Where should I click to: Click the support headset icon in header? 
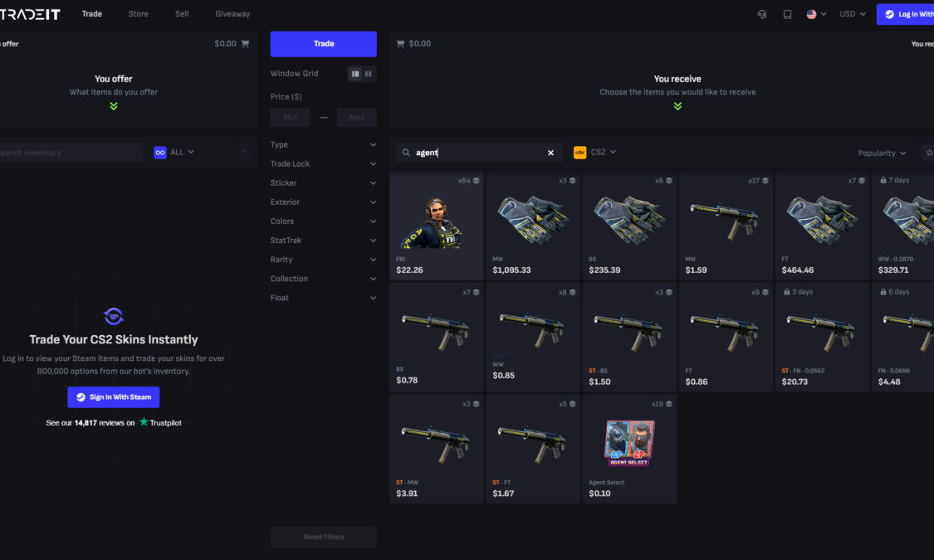pos(762,14)
